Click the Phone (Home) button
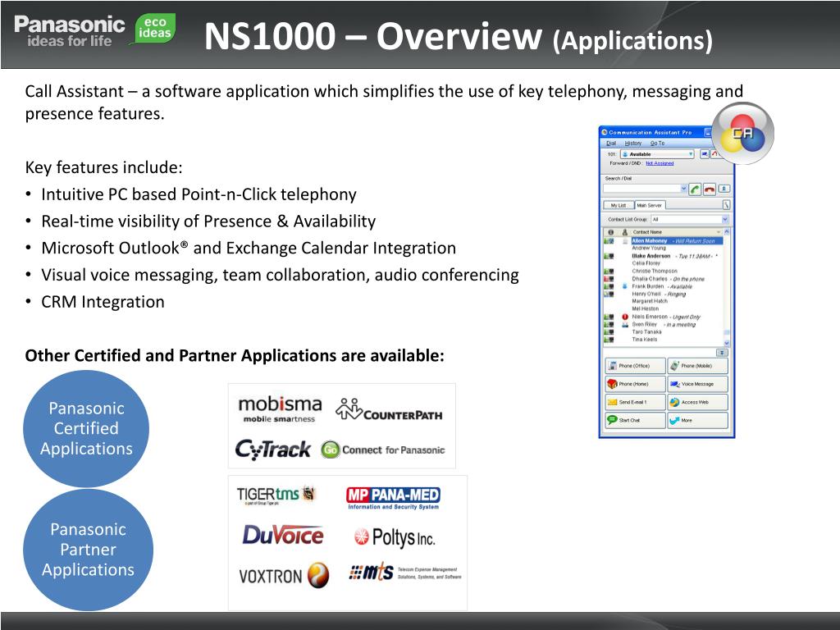This screenshot has width=840, height=630. [x=636, y=384]
